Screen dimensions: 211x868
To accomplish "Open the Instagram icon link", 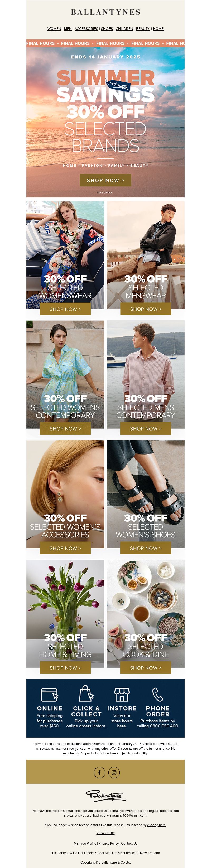I will (114, 772).
